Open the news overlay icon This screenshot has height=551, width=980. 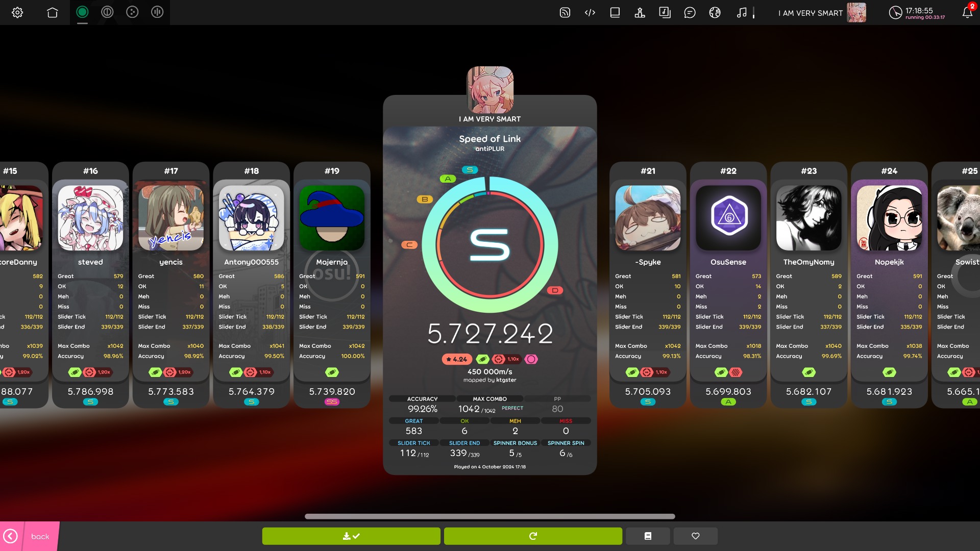point(565,13)
